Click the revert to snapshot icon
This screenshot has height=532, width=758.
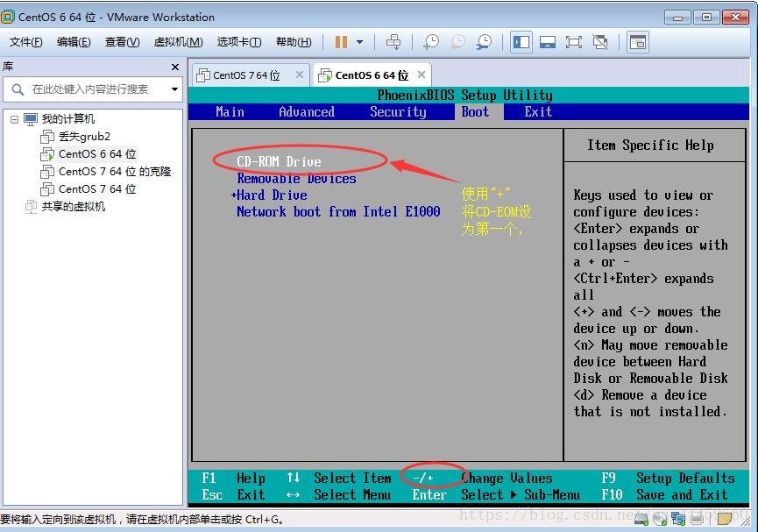[457, 42]
